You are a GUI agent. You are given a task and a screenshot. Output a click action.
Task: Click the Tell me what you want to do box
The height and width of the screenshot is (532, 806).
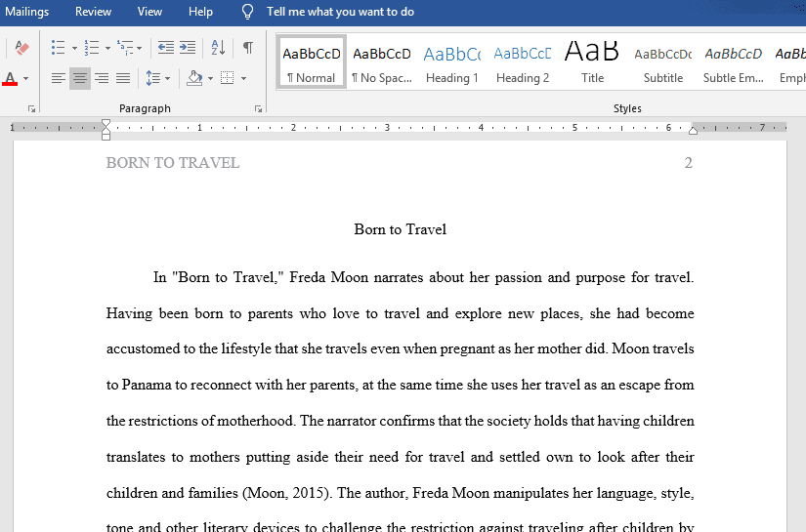click(340, 12)
